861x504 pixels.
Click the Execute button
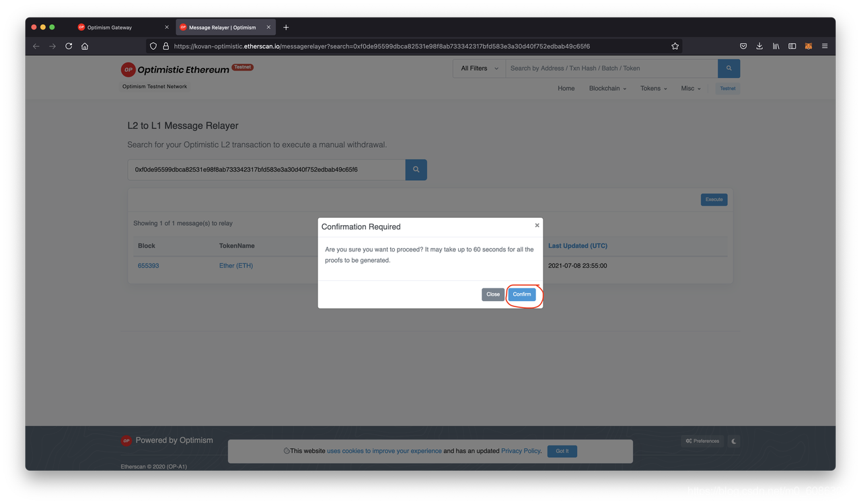point(714,200)
